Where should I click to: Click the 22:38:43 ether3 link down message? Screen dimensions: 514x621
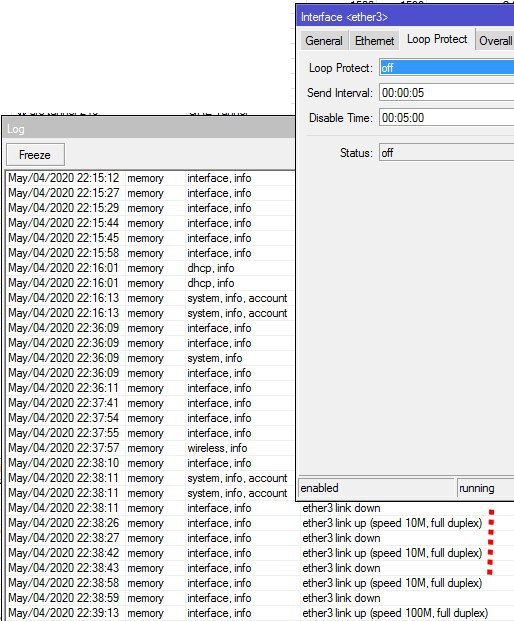341,568
